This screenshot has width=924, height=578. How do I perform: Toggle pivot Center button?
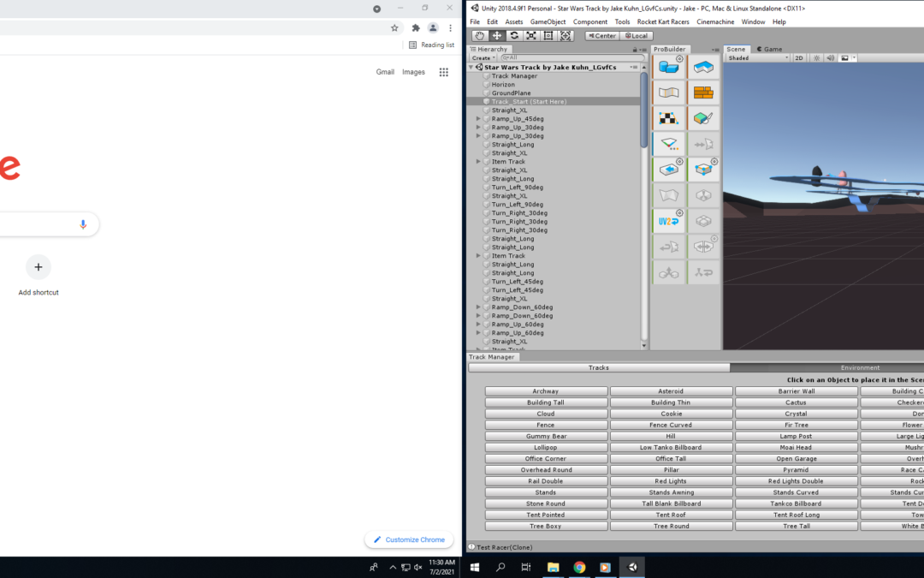click(602, 36)
